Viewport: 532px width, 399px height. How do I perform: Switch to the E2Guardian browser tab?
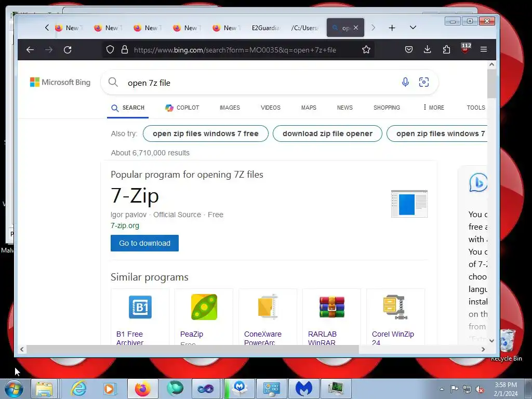point(265,28)
